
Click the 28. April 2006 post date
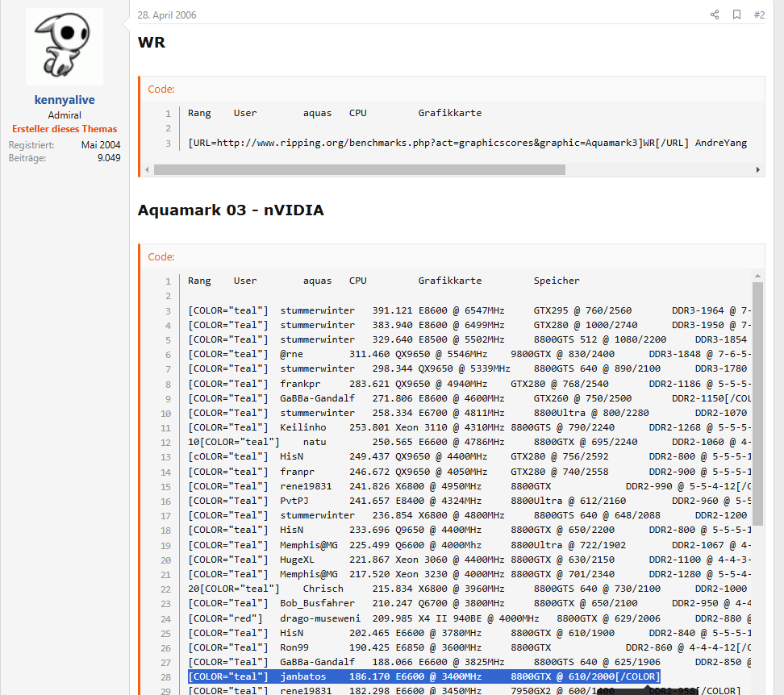click(167, 15)
